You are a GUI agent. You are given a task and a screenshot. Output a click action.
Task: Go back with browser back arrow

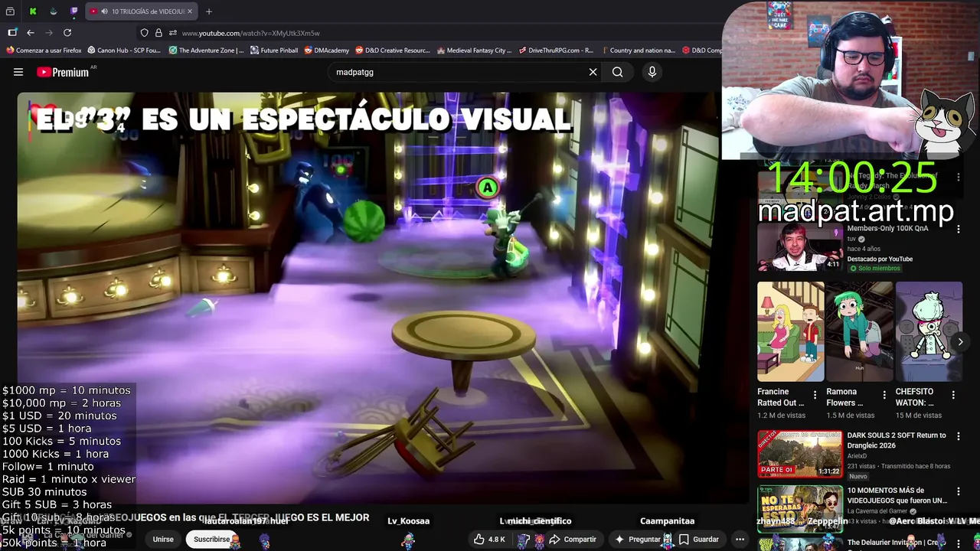[x=31, y=33]
